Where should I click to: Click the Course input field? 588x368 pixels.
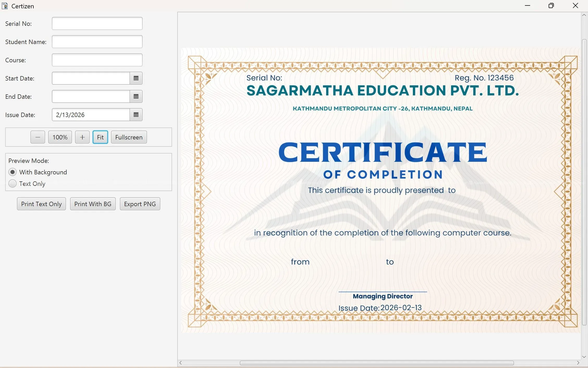(x=97, y=60)
